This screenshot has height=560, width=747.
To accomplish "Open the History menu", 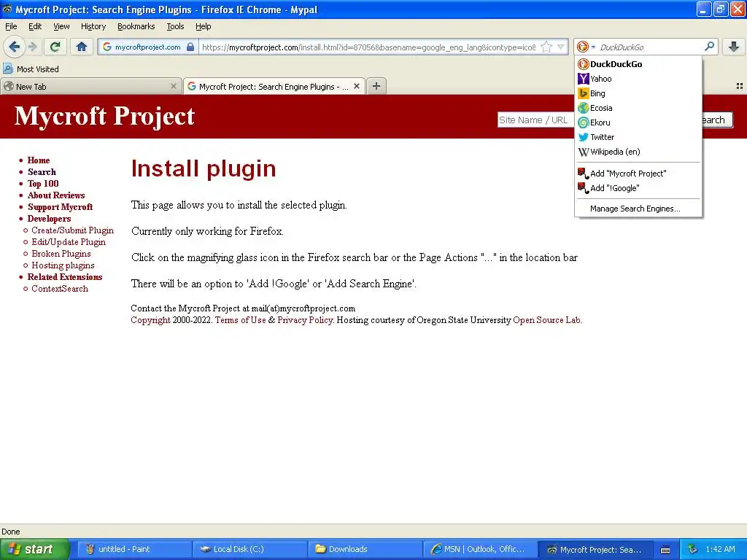I will [x=93, y=27].
